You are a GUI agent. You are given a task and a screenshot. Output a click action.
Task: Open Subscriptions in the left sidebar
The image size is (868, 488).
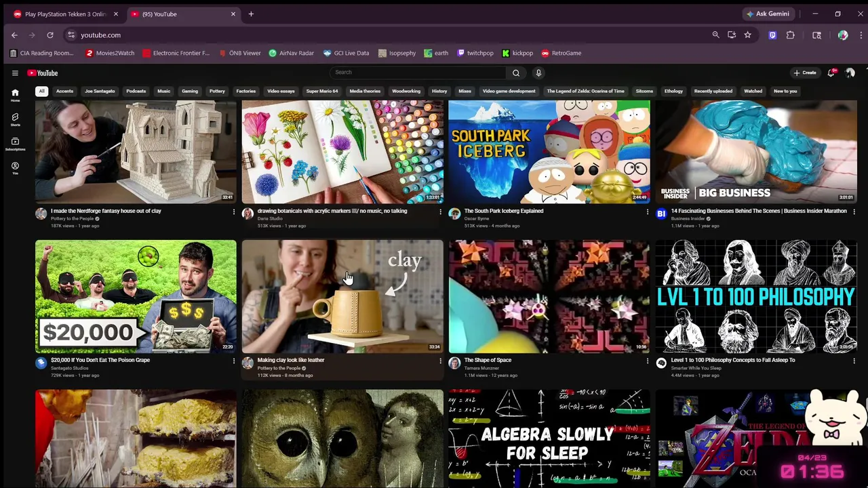tap(15, 144)
